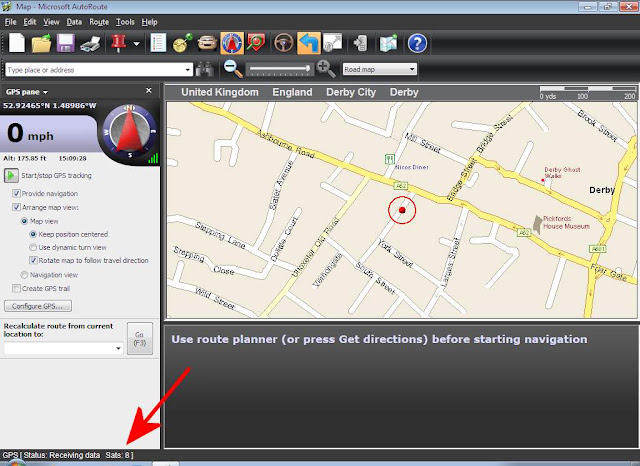Viewport: 640px width, 466px height.
Task: Toggle the blue turn-arrow directions icon
Action: pyautogui.click(x=309, y=43)
